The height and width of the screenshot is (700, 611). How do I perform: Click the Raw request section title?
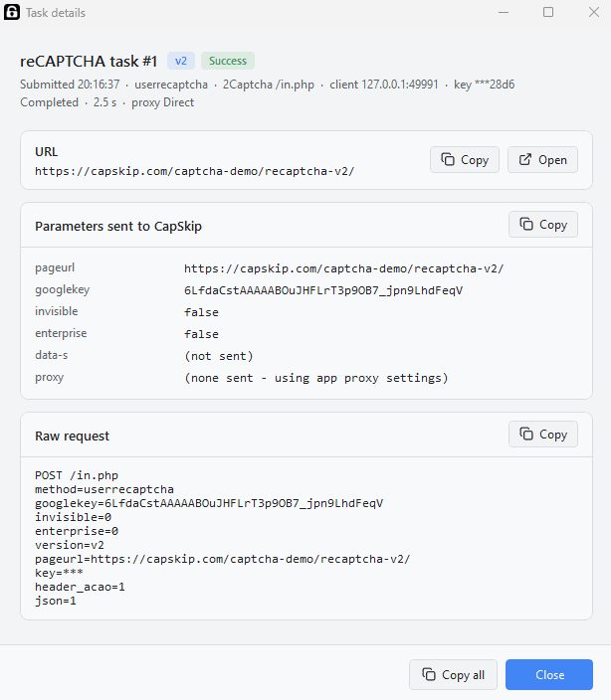72,436
